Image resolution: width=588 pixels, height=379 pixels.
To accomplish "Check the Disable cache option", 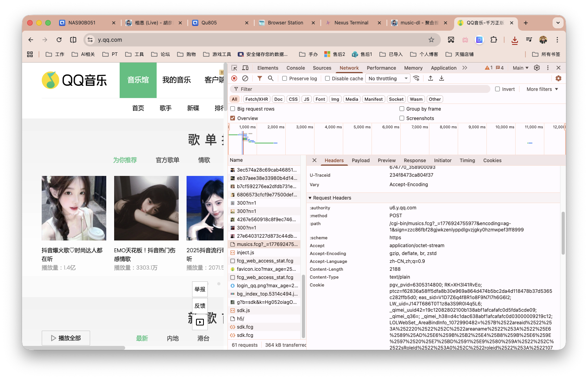I will [327, 78].
